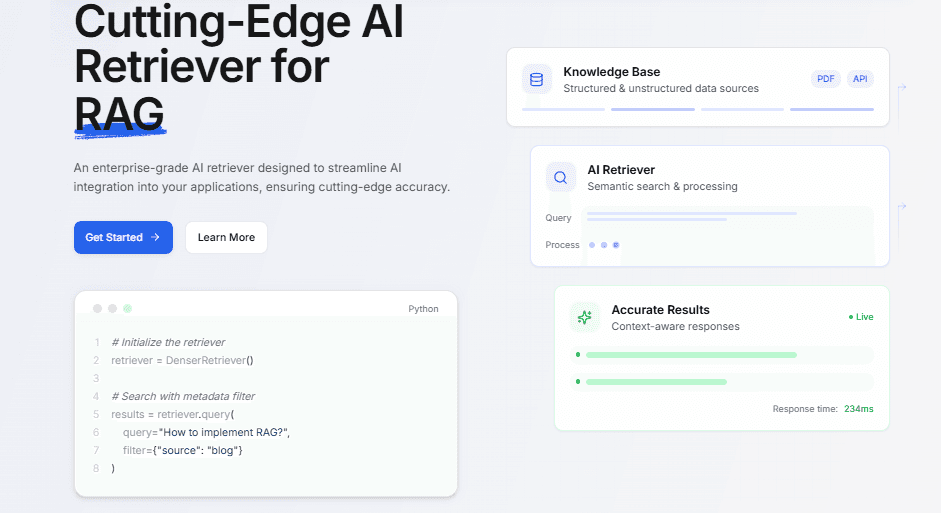Click the first gray dot in code window
The height and width of the screenshot is (513, 941).
(97, 308)
